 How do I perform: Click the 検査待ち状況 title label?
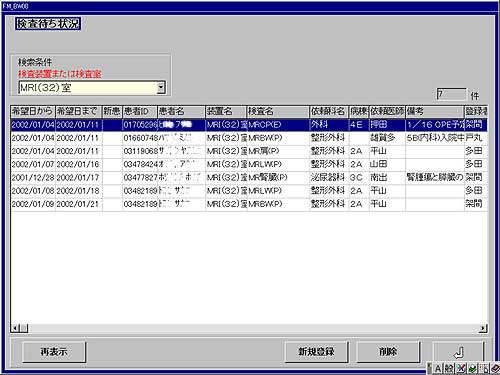(x=48, y=24)
